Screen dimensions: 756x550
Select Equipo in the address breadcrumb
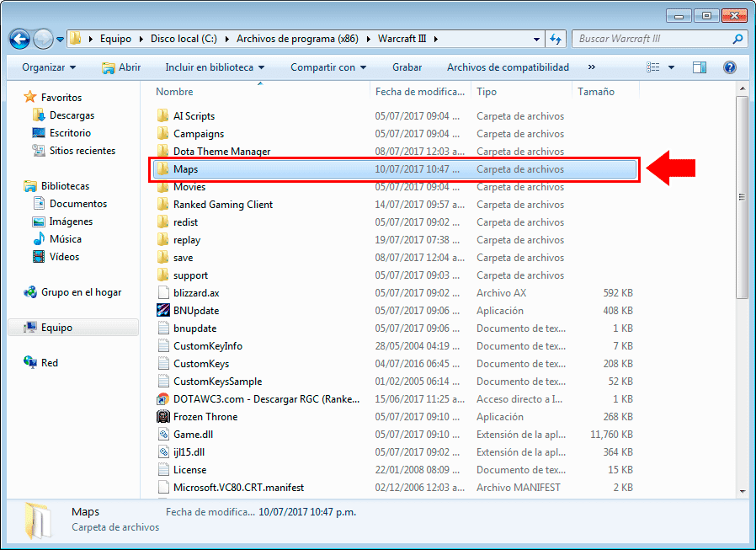[x=115, y=39]
